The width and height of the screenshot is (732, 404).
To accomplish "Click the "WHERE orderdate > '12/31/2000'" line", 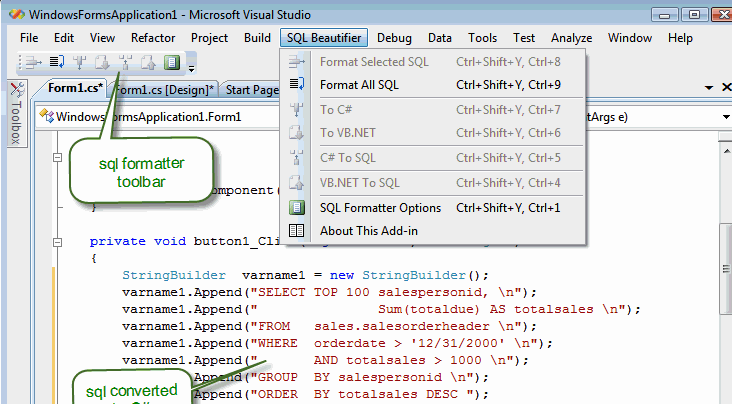I will pos(338,343).
